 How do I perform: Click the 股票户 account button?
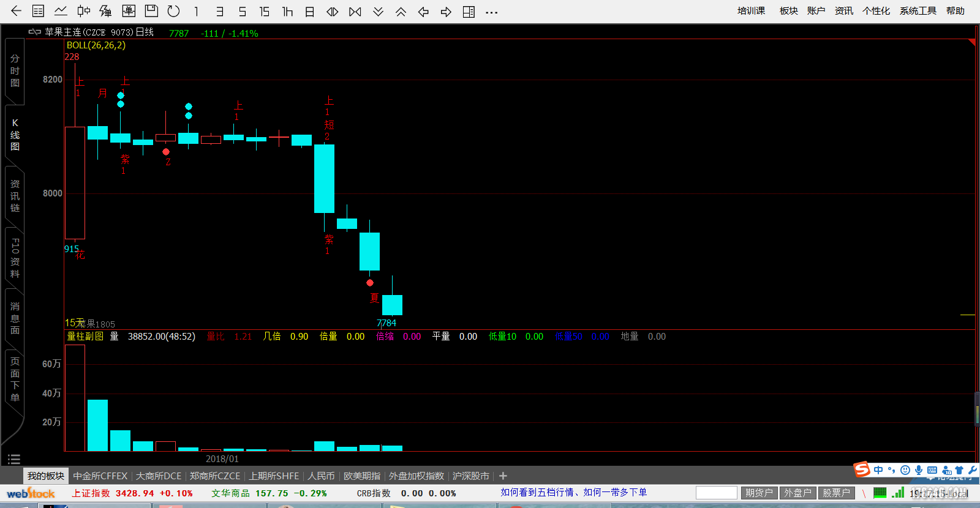836,493
